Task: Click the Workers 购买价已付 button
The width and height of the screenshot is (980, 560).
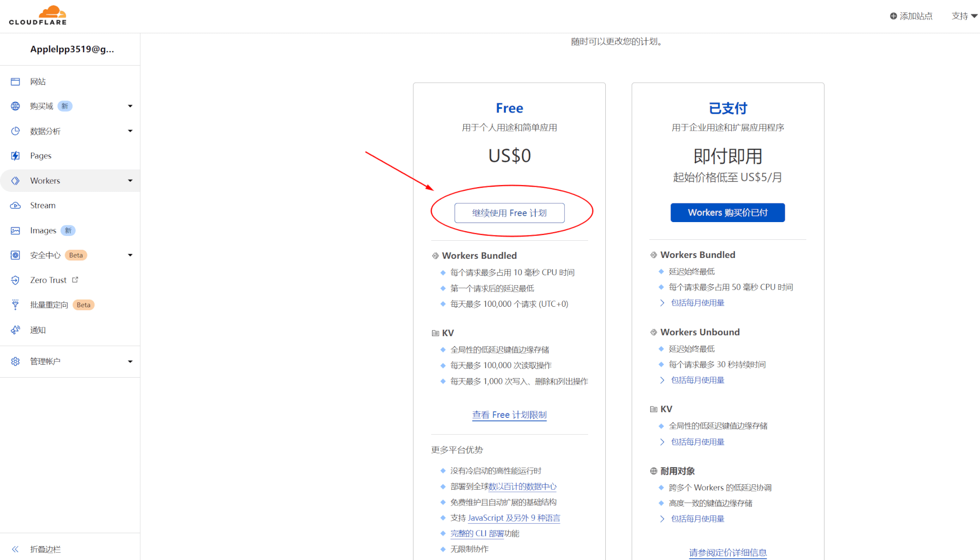Action: coord(727,213)
